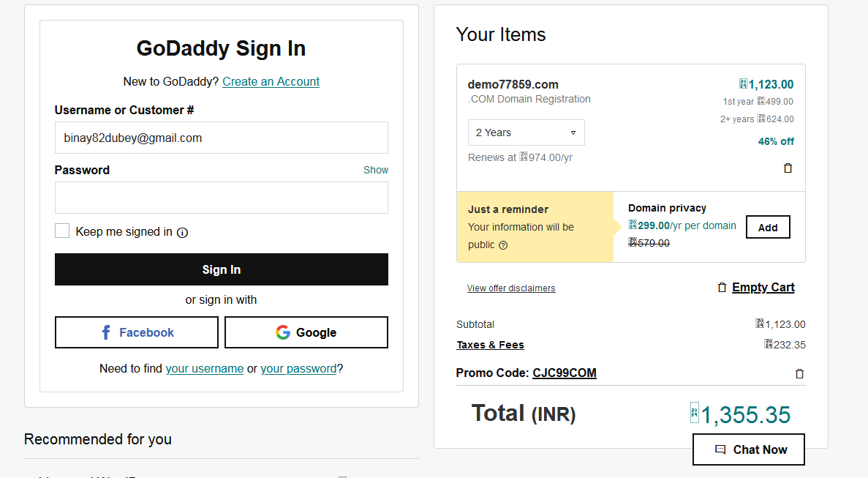Focus the Password input field
The width and height of the screenshot is (868, 478).
click(221, 198)
